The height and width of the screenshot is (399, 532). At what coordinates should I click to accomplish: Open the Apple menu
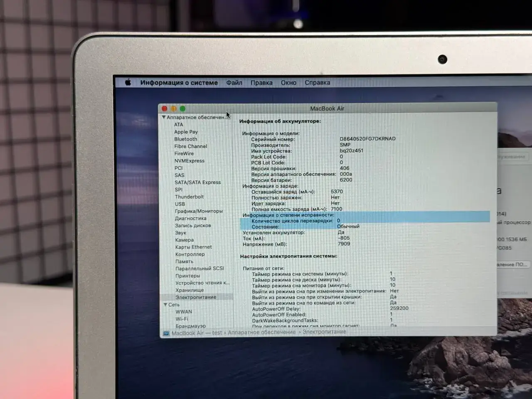click(128, 82)
